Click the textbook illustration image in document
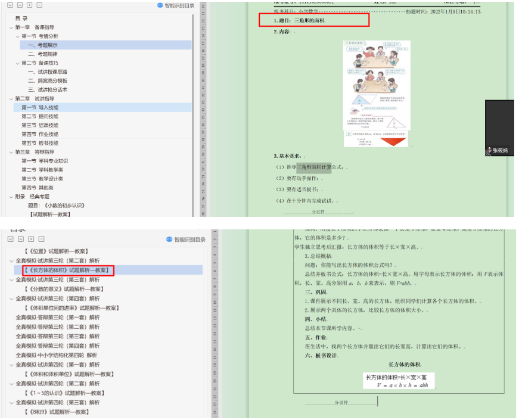 point(377,94)
